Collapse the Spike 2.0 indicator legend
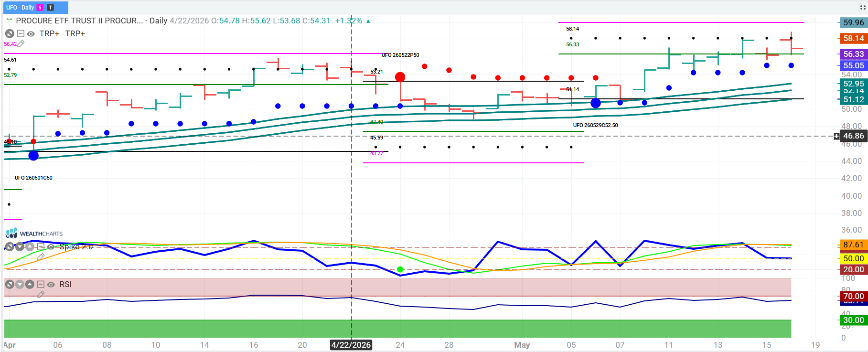 pos(41,246)
